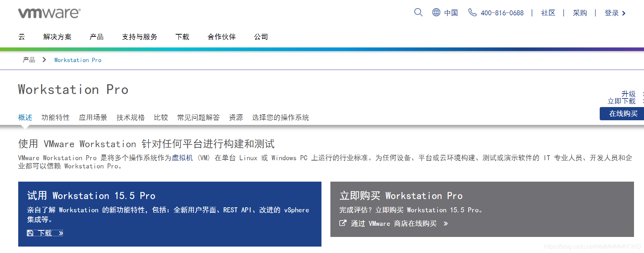The image size is (644, 253).
Task: Click the Workstation Pro page title
Action: 73,89
